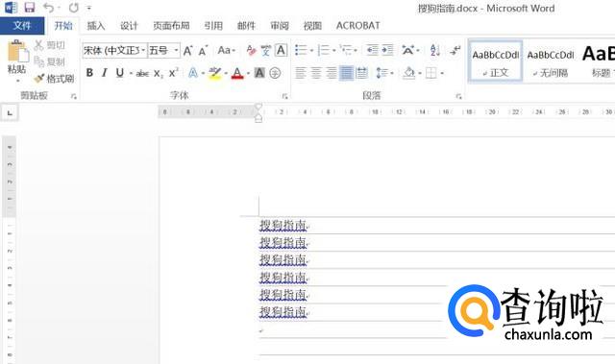
Task: Click the grow font size icon
Action: click(x=188, y=51)
